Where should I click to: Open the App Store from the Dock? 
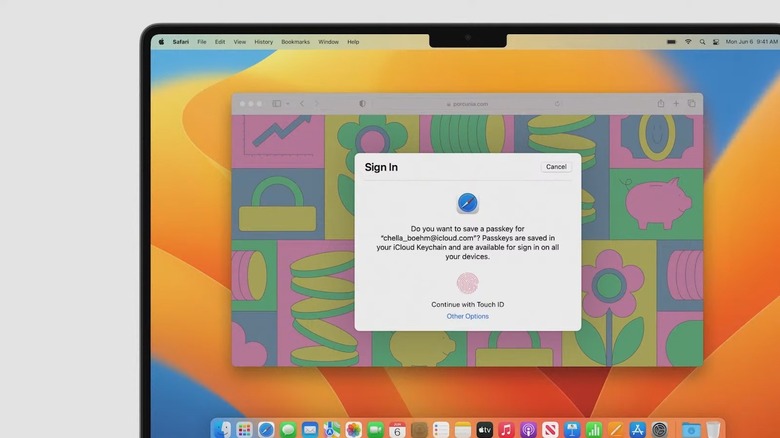[x=637, y=429]
